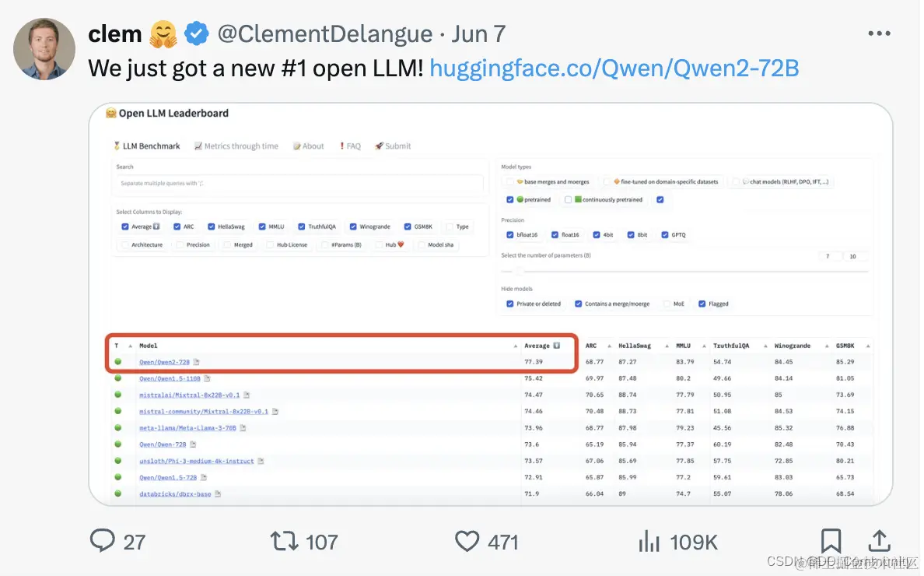924x576 pixels.
Task: Retweet using the 107 repost icon
Action: tap(284, 541)
